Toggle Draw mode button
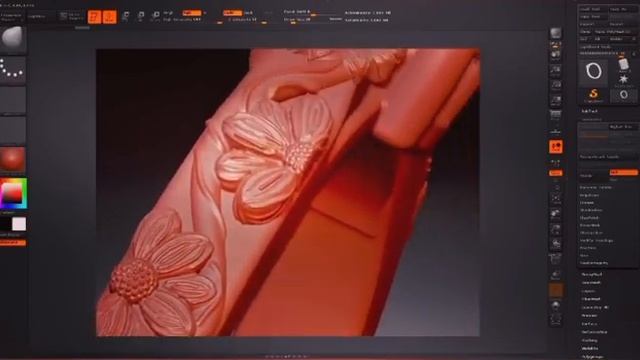 pyautogui.click(x=109, y=17)
